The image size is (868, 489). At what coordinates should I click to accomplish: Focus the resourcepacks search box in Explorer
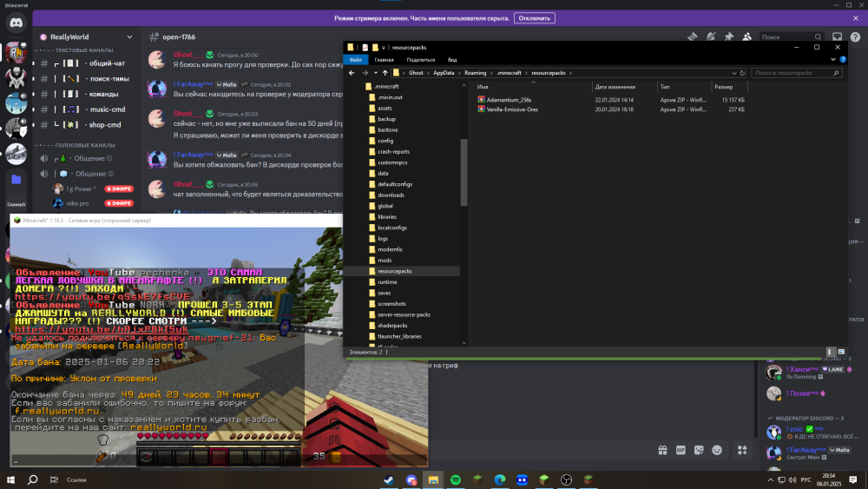(796, 73)
